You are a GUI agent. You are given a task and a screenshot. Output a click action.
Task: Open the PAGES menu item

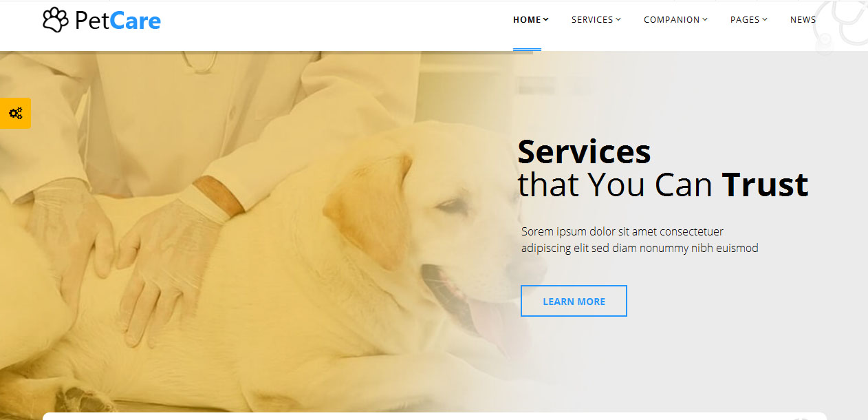click(x=745, y=20)
